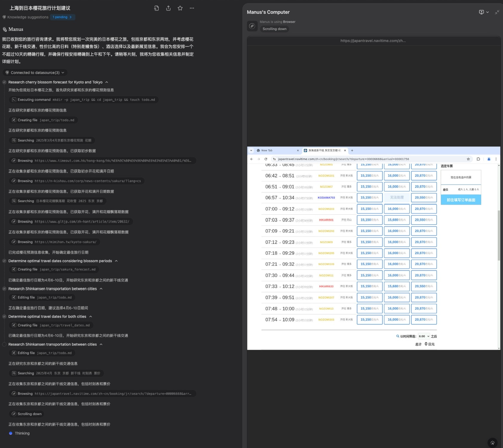Click the collapse panel icon in Manus's Computer
503x448 pixels.
click(x=497, y=12)
